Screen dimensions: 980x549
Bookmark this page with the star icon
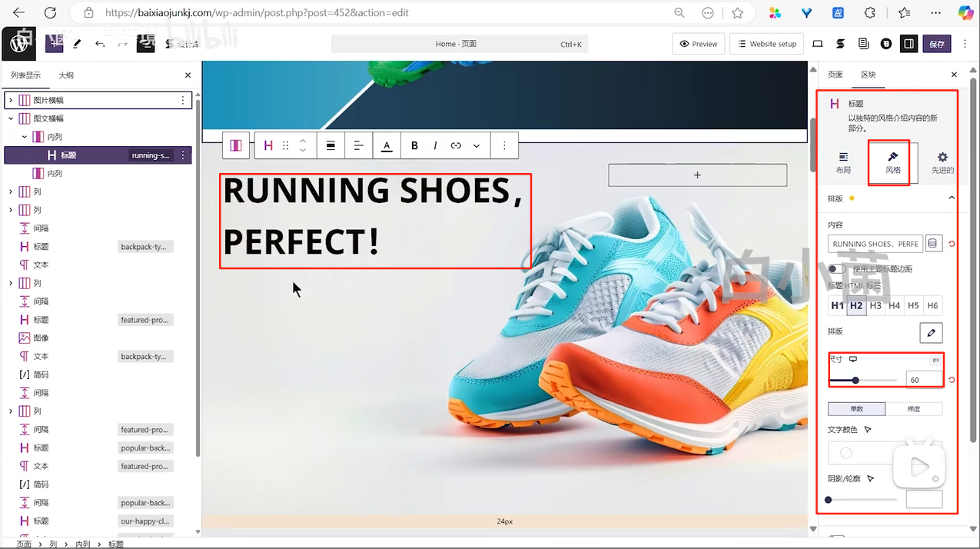(738, 13)
